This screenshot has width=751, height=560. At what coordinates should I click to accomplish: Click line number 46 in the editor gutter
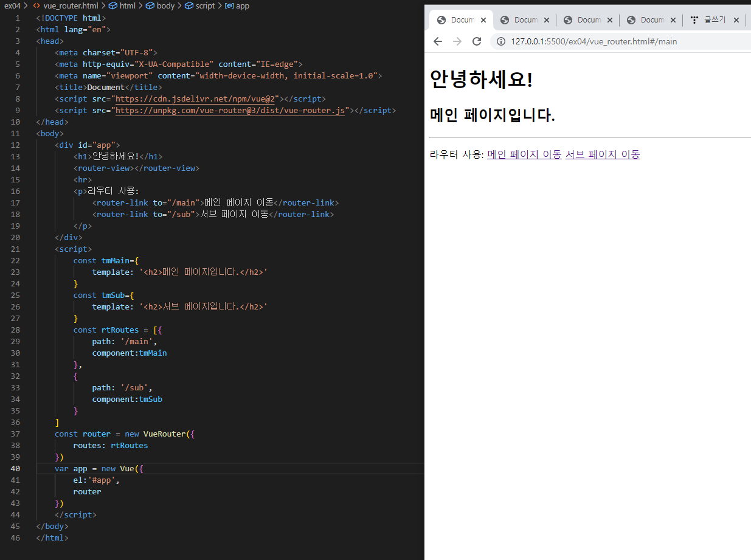[x=15, y=538]
